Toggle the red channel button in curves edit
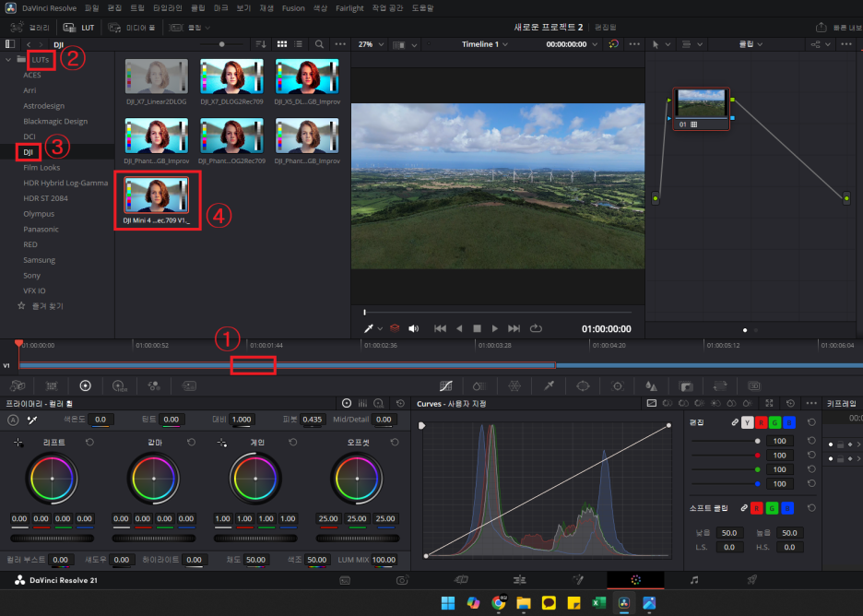The width and height of the screenshot is (863, 616). tap(761, 422)
